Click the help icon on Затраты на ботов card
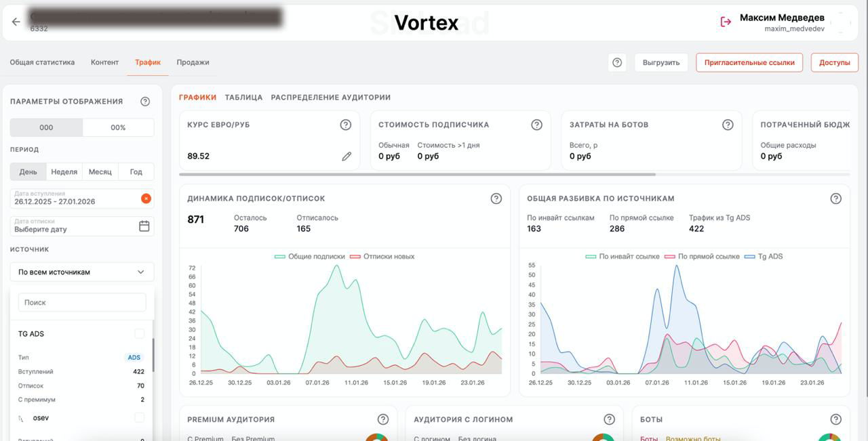The image size is (868, 441). pyautogui.click(x=728, y=124)
